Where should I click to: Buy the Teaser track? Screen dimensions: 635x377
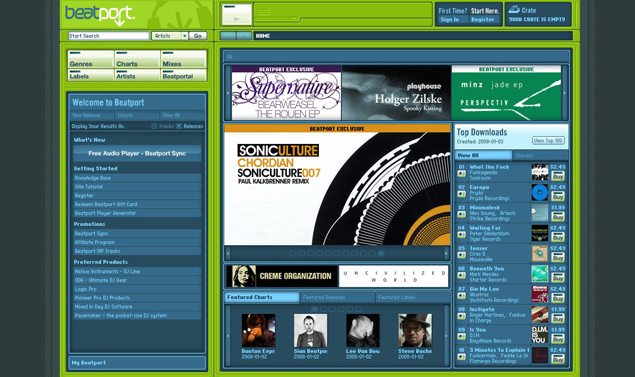tap(558, 258)
